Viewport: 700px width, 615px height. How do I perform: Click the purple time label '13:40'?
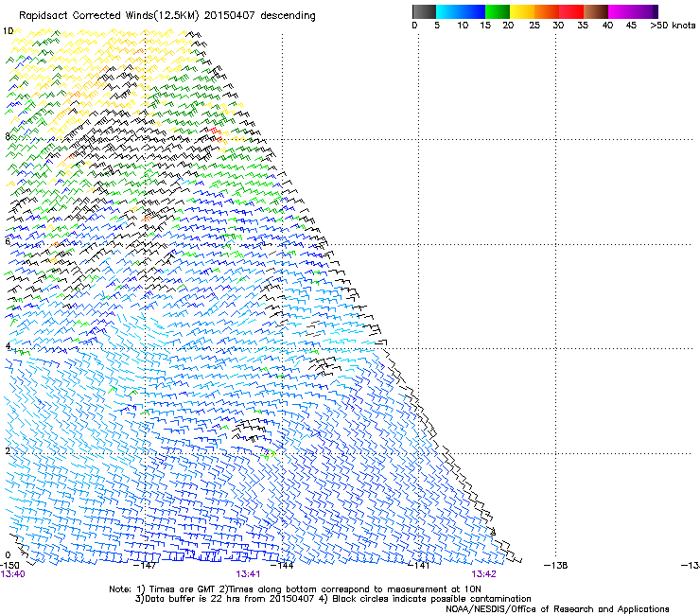tap(13, 574)
